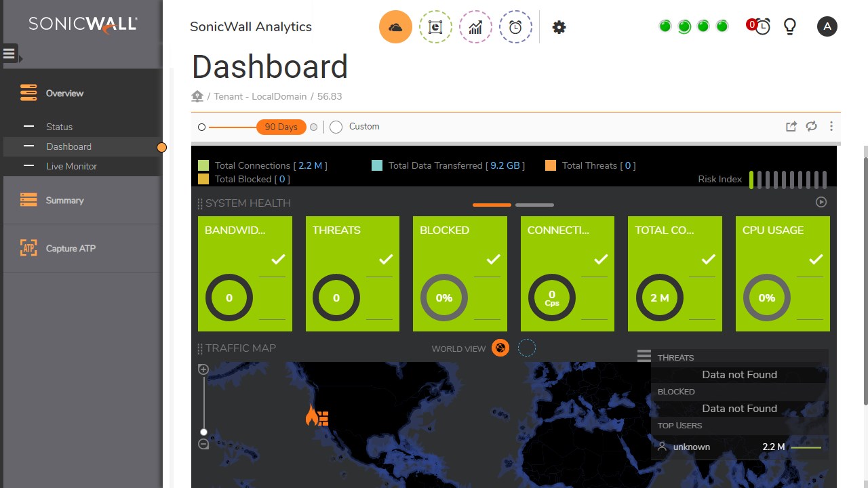This screenshot has height=488, width=868.
Task: Click the Risk Index bar meter
Action: pos(788,179)
